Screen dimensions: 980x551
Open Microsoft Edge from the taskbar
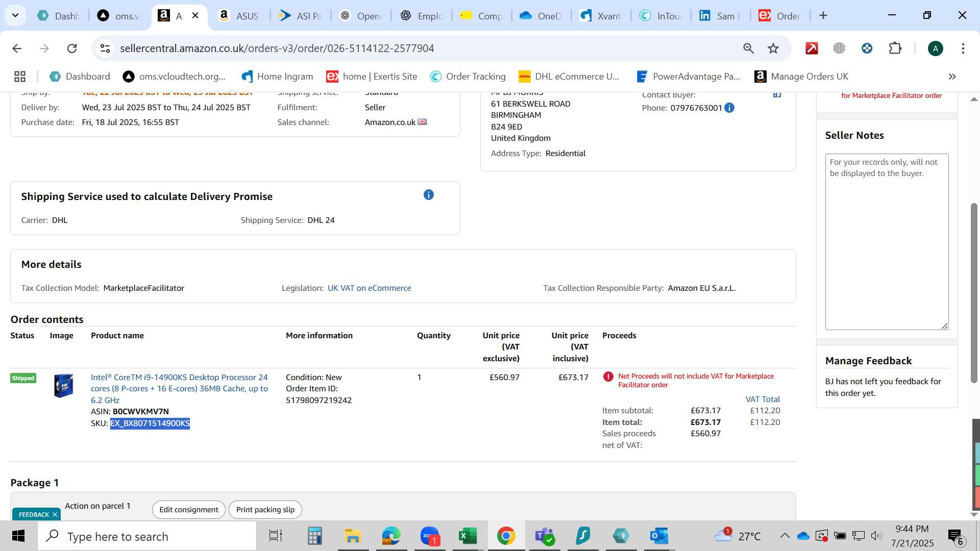[x=391, y=536]
